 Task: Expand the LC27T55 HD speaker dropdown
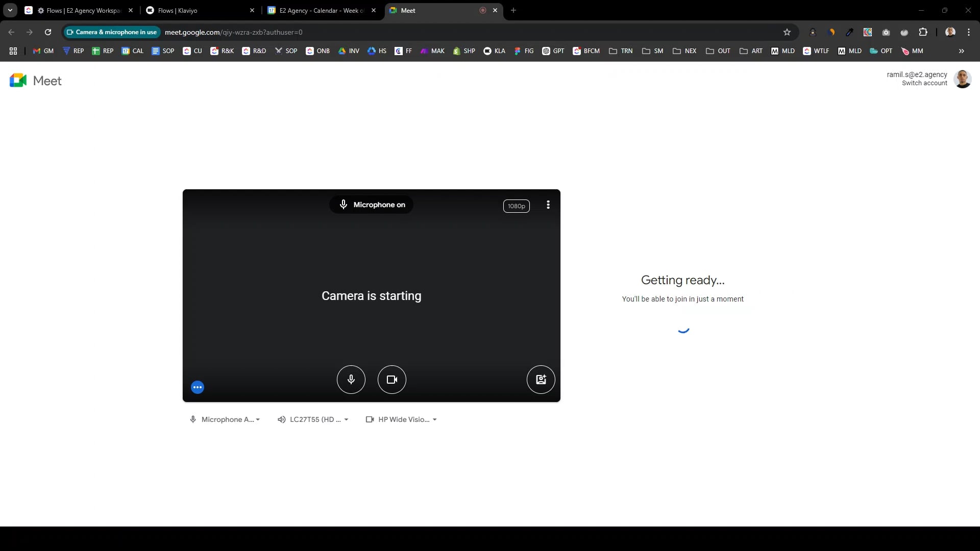[346, 419]
